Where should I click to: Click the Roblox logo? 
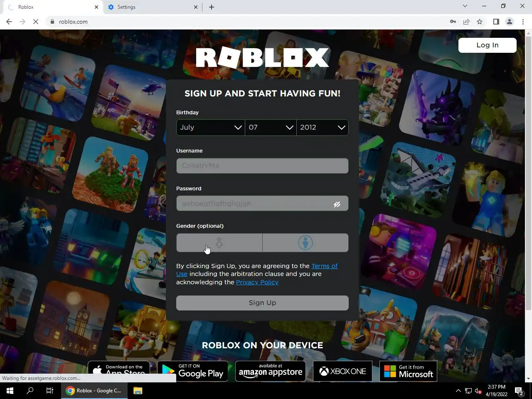(x=262, y=57)
